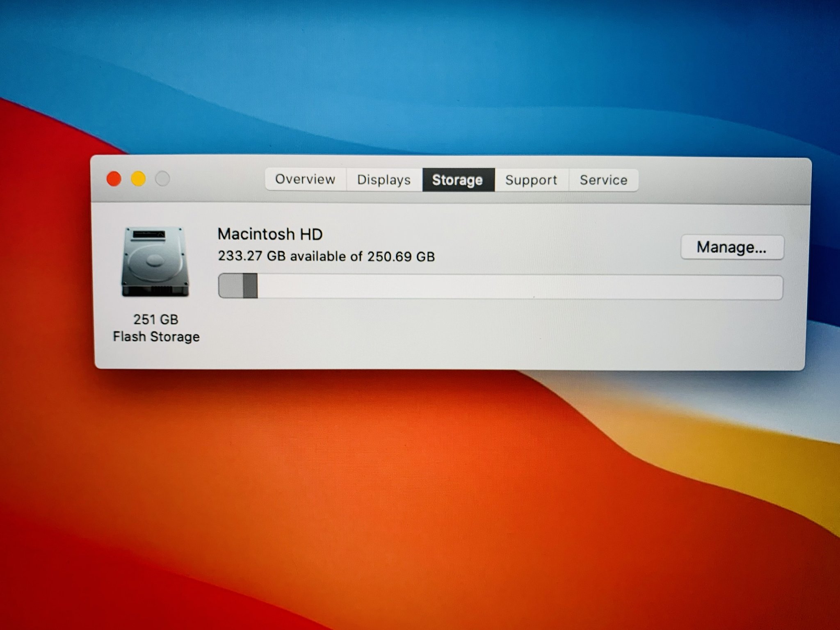Click the Macintosh HD volume name

tap(270, 234)
